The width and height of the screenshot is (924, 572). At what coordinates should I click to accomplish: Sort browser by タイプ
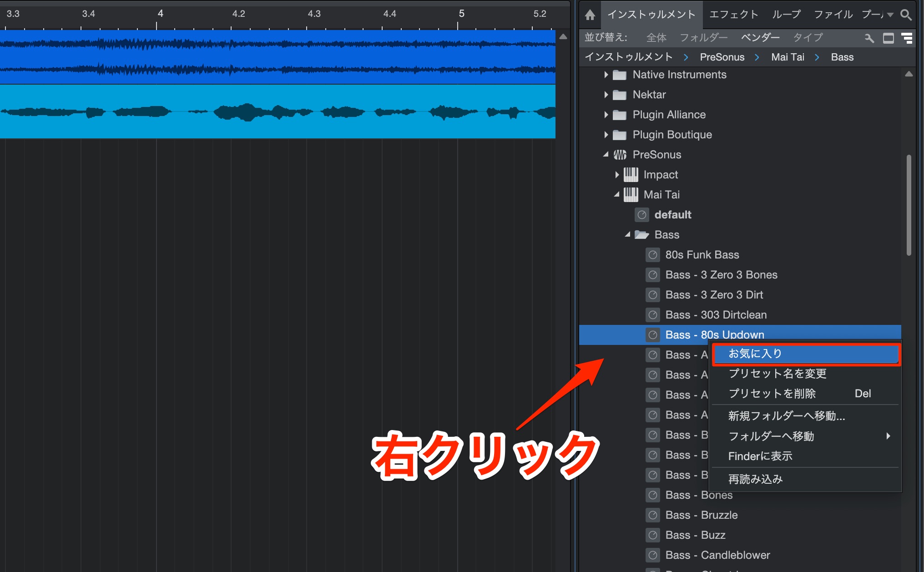(x=808, y=38)
